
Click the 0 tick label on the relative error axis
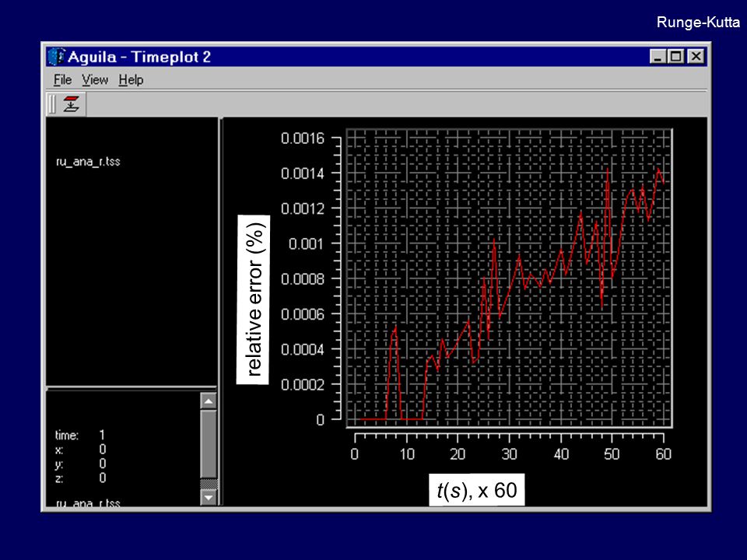320,419
